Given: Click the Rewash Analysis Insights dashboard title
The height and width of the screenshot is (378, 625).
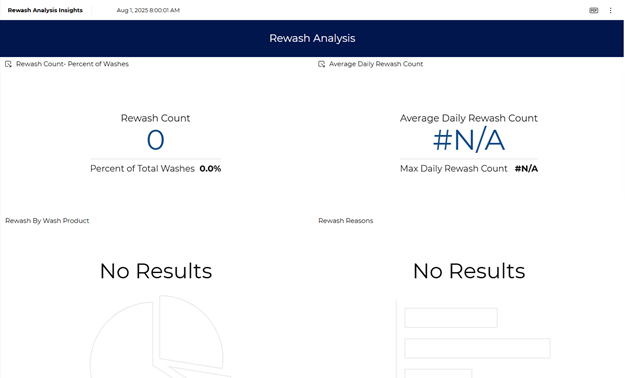Looking at the screenshot, I should [x=45, y=10].
